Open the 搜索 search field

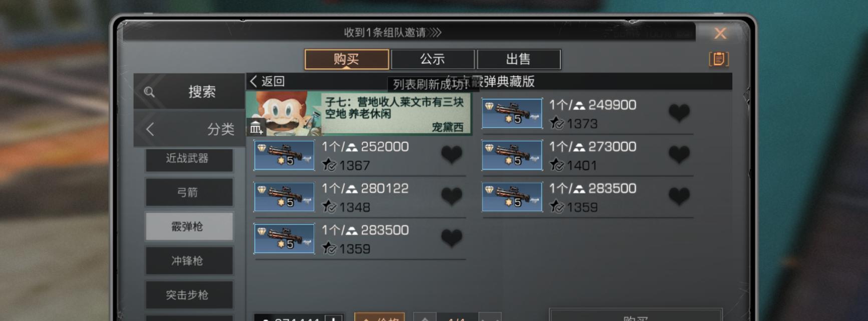[189, 91]
